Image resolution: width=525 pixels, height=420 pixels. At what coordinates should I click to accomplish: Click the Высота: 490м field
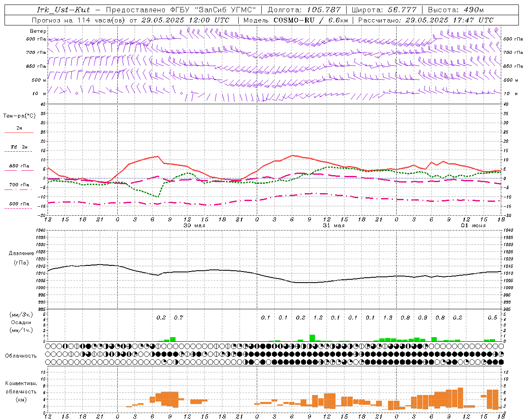(456, 10)
